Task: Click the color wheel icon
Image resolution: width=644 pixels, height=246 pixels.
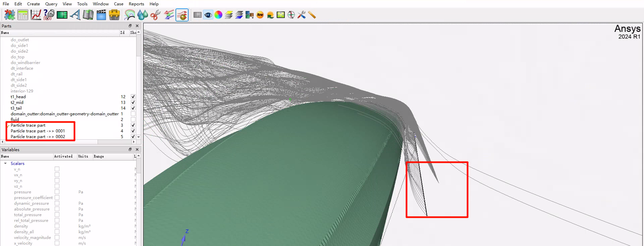Action: pos(218,15)
